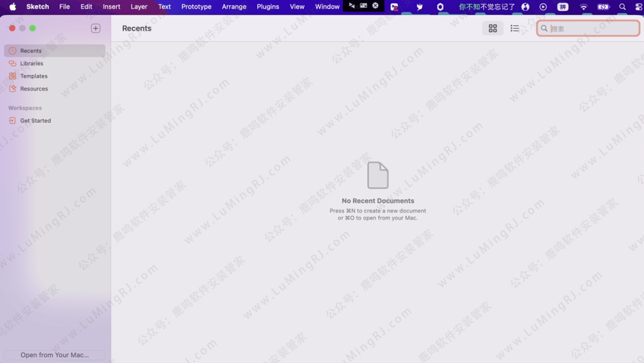Open the Insert menu
This screenshot has width=644, height=363.
coord(112,7)
